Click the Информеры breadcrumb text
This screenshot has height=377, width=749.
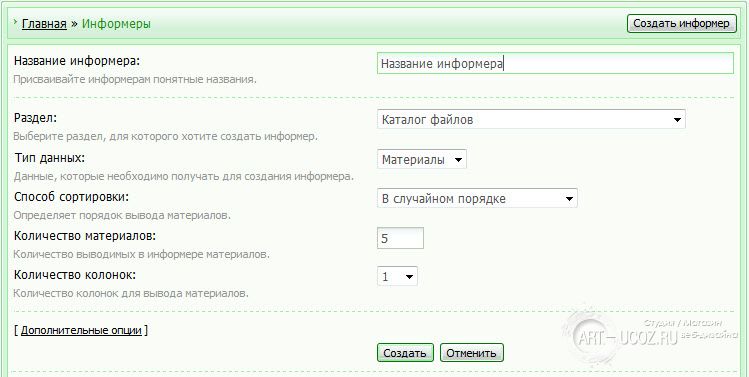116,23
